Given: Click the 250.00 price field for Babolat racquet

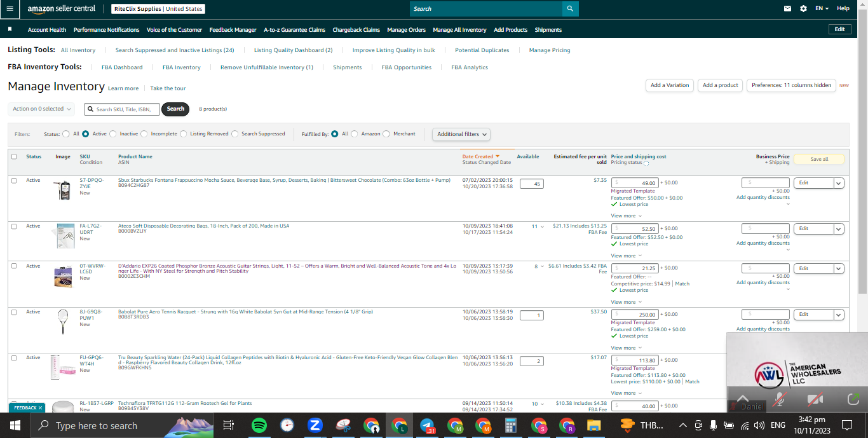Looking at the screenshot, I should point(635,315).
